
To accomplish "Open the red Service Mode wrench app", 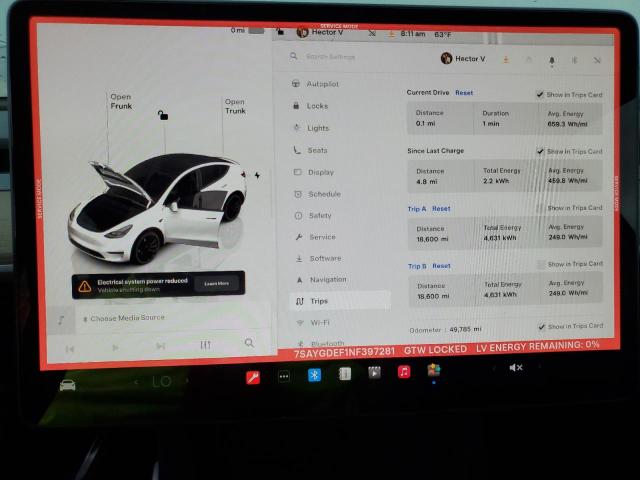I will pyautogui.click(x=253, y=378).
